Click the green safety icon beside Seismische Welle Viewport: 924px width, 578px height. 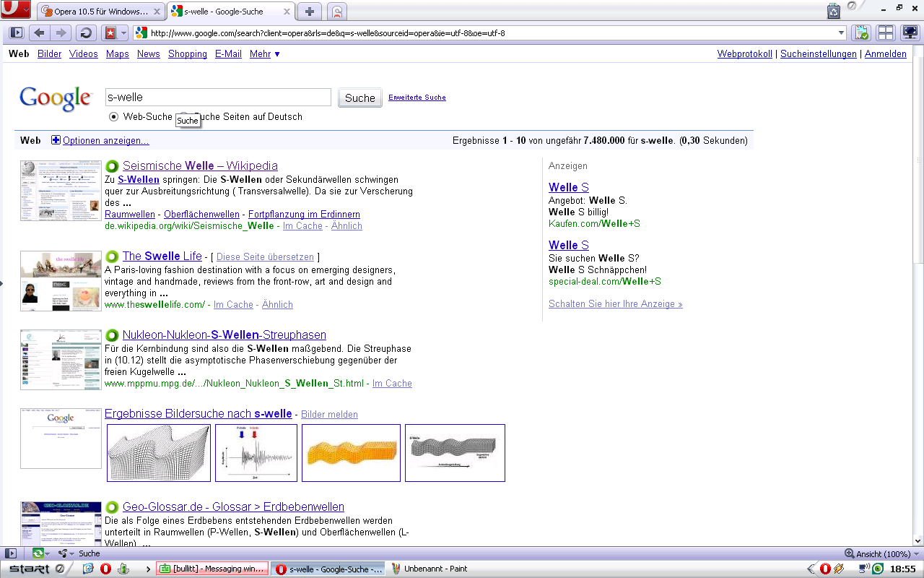pyautogui.click(x=112, y=166)
